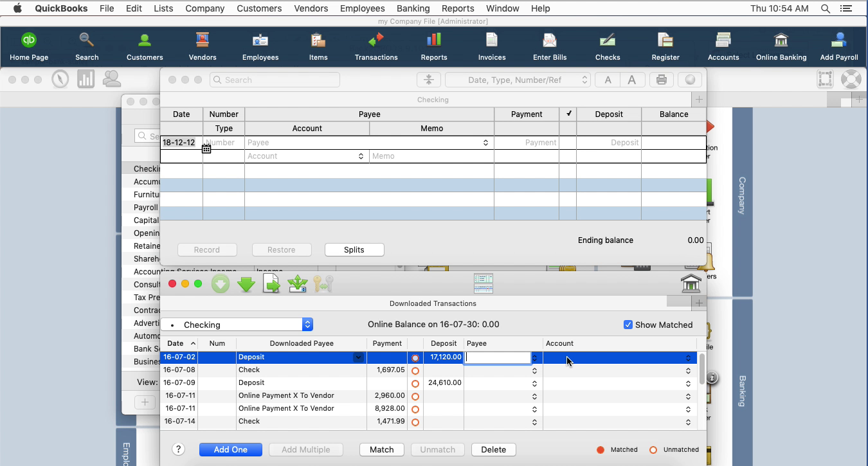868x466 pixels.
Task: Open the Reports toolbar icon
Action: click(434, 46)
